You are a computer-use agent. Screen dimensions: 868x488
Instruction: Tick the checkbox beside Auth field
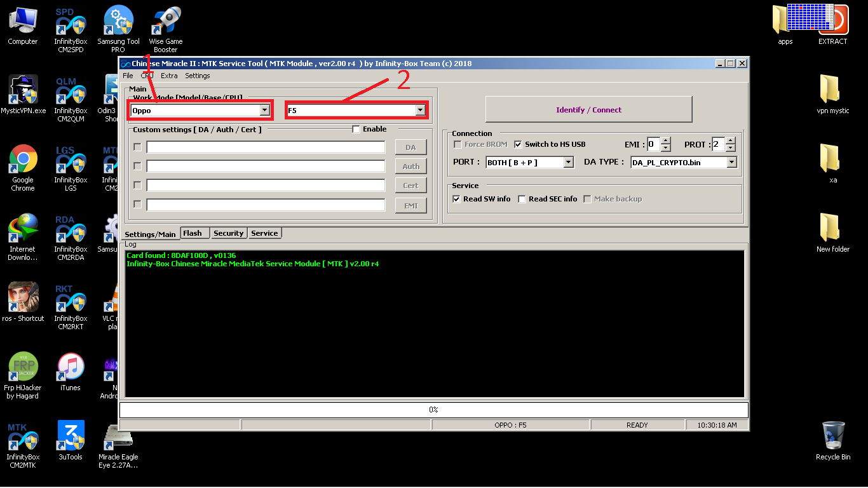tap(137, 166)
